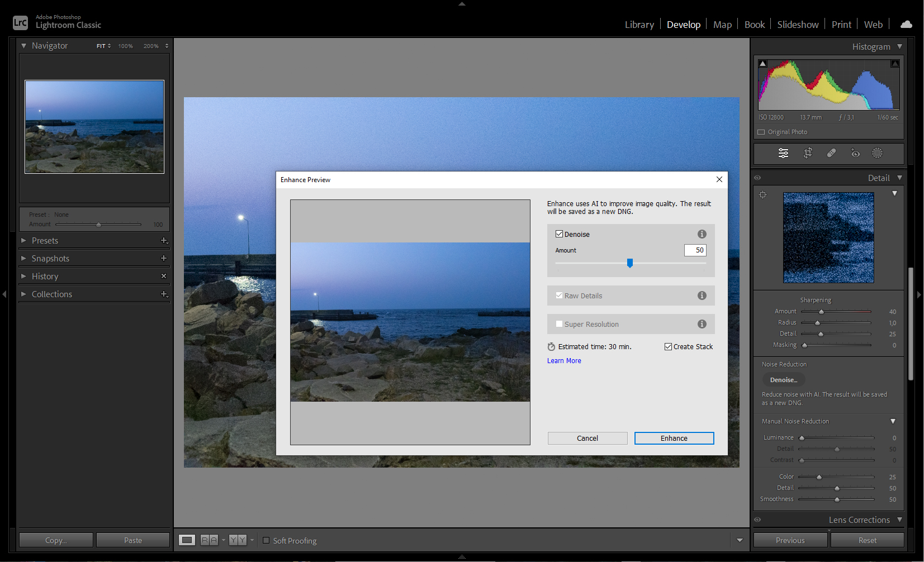
Task: Select the Masking tool
Action: point(877,153)
